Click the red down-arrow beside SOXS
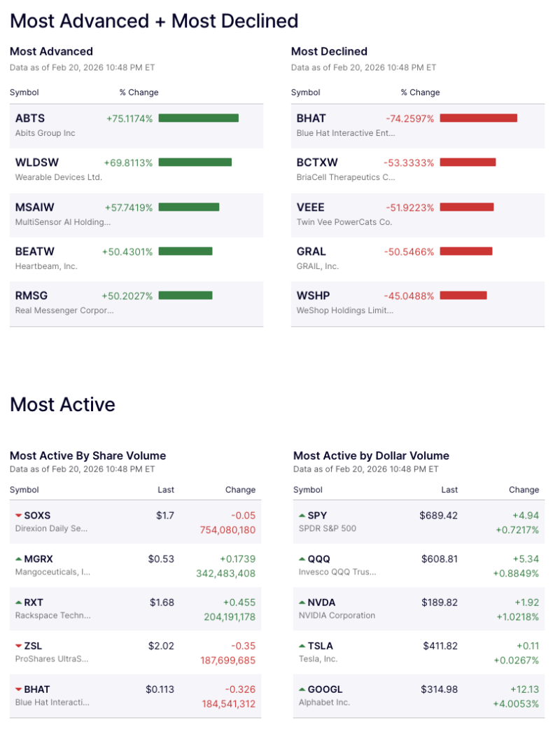 (19, 515)
